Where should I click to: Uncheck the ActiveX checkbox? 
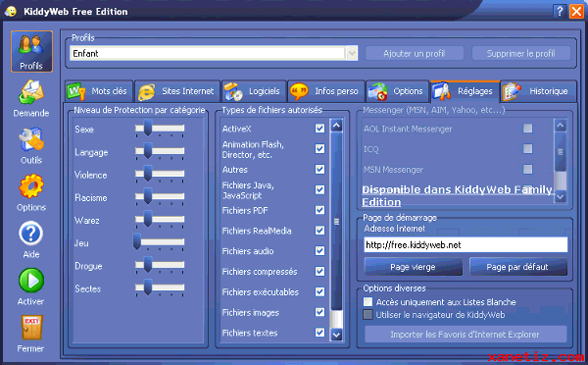pyautogui.click(x=319, y=129)
